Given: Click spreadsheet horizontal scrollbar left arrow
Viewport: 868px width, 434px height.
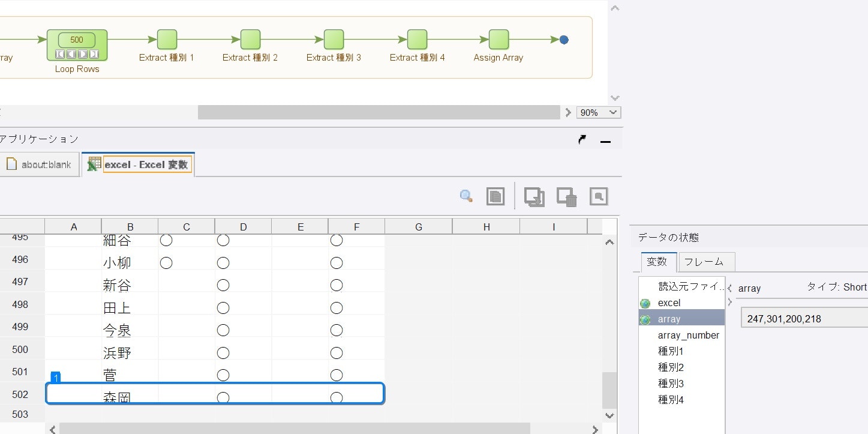Looking at the screenshot, I should [x=52, y=429].
